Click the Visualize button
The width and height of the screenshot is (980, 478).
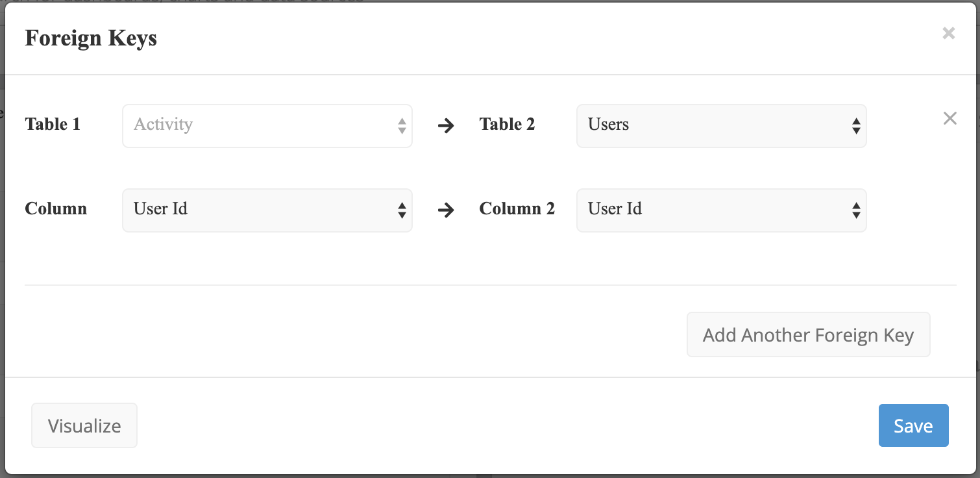tap(84, 425)
